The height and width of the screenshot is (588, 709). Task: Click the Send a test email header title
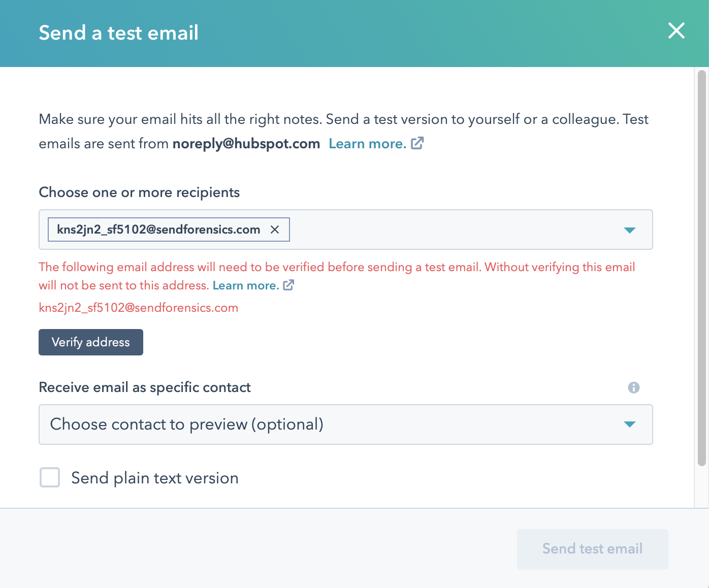pyautogui.click(x=118, y=32)
